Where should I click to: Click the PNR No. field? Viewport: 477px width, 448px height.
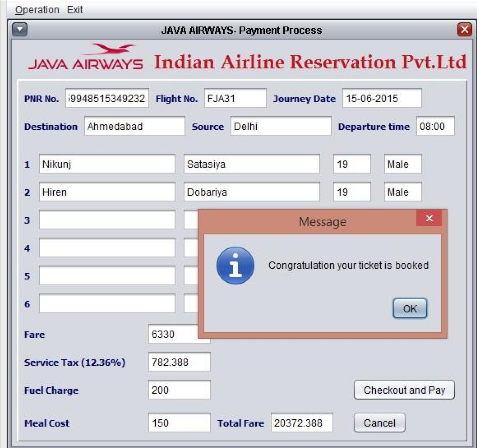(107, 98)
